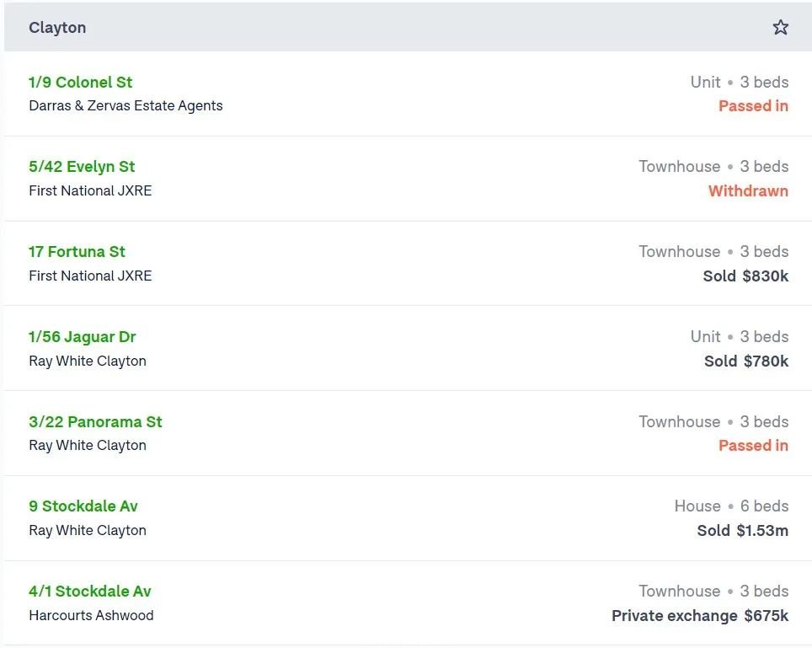This screenshot has height=648, width=812.
Task: Open the 3/22 Panorama St listing
Action: 95,421
